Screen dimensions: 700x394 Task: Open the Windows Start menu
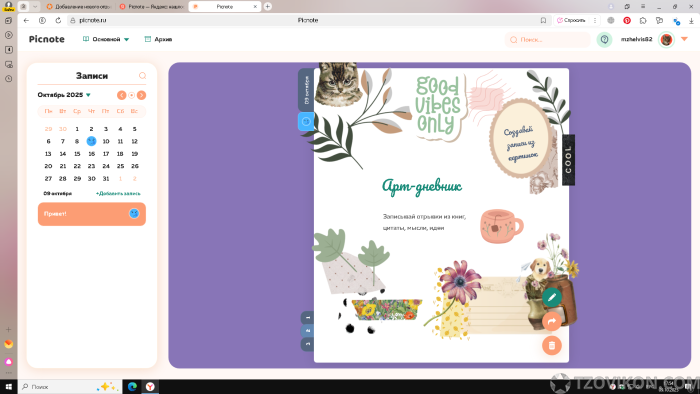click(x=8, y=387)
